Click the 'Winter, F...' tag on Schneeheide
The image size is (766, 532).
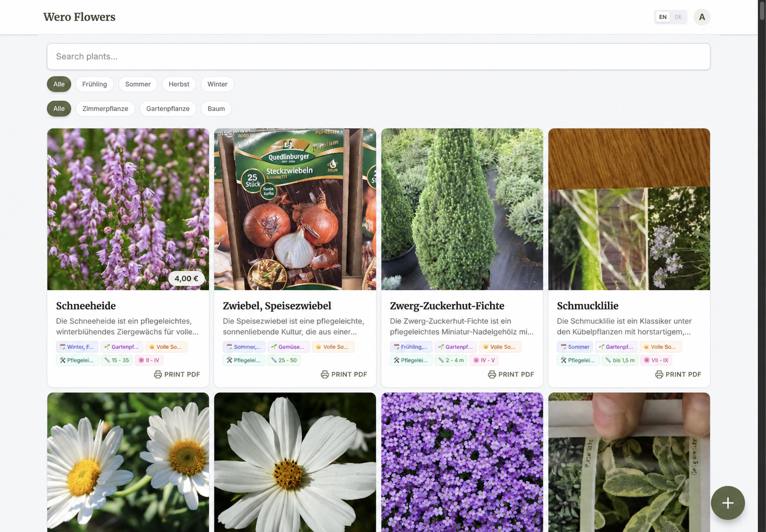pyautogui.click(x=77, y=347)
